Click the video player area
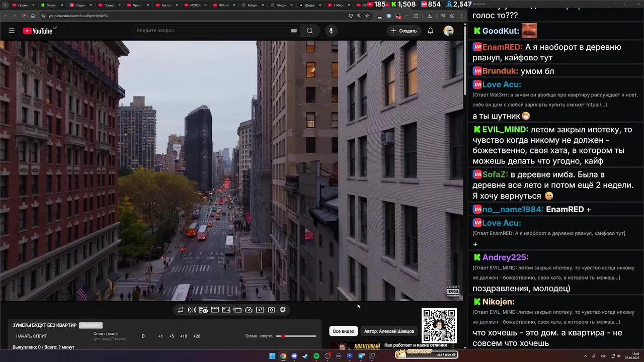Screen dimensions: 644x362 click(x=231, y=171)
